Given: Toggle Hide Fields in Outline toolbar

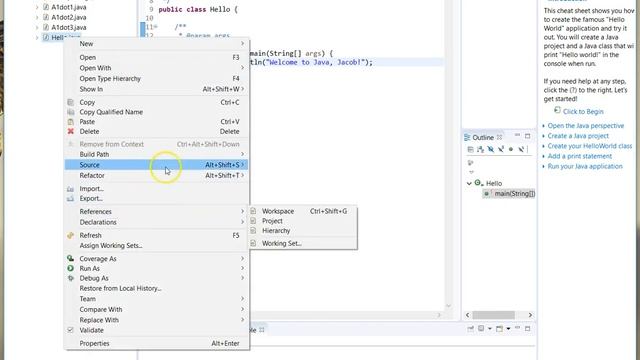Looking at the screenshot, I should pos(491,149).
